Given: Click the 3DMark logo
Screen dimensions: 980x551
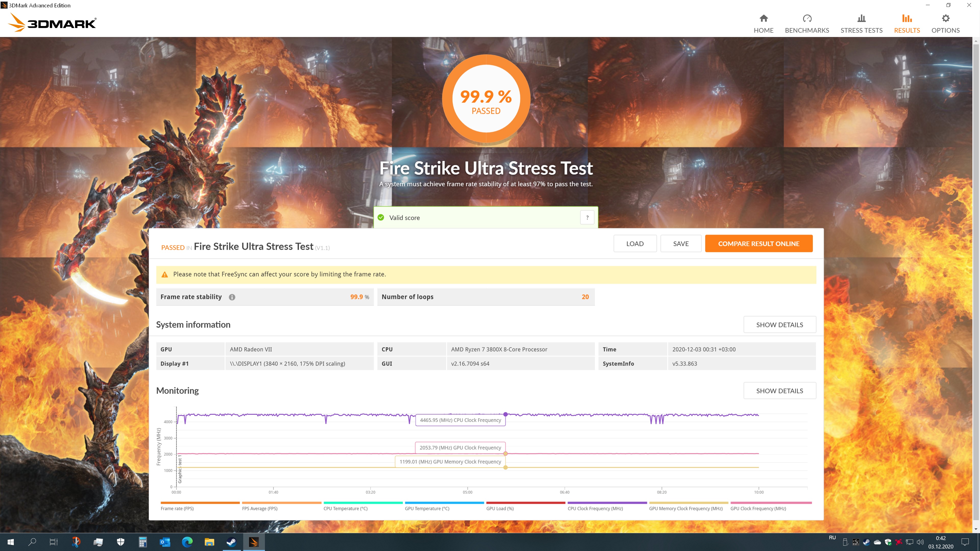Looking at the screenshot, I should [53, 22].
